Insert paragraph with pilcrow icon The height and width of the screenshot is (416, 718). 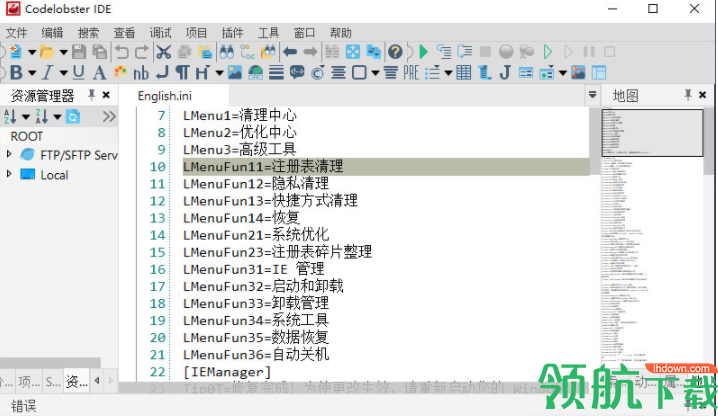pos(183,72)
